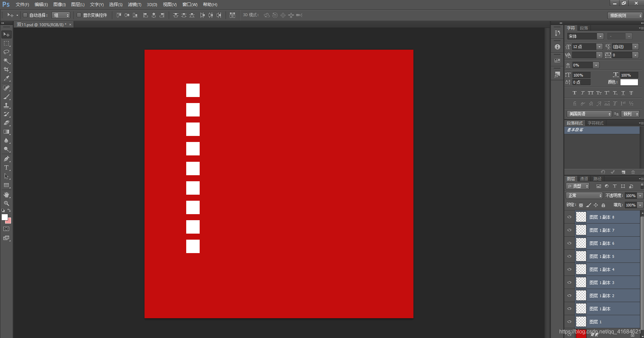Switch to the 通道 tab
This screenshot has height=338, width=644.
tap(584, 179)
